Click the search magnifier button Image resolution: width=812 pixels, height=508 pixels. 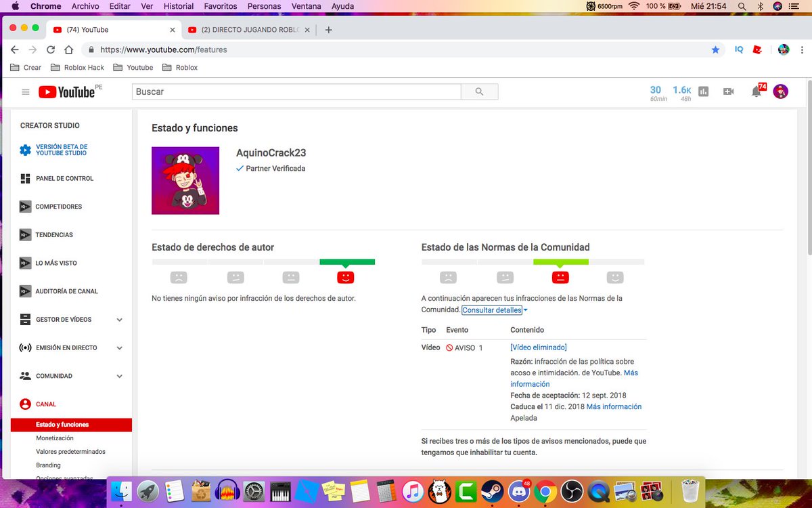(480, 92)
